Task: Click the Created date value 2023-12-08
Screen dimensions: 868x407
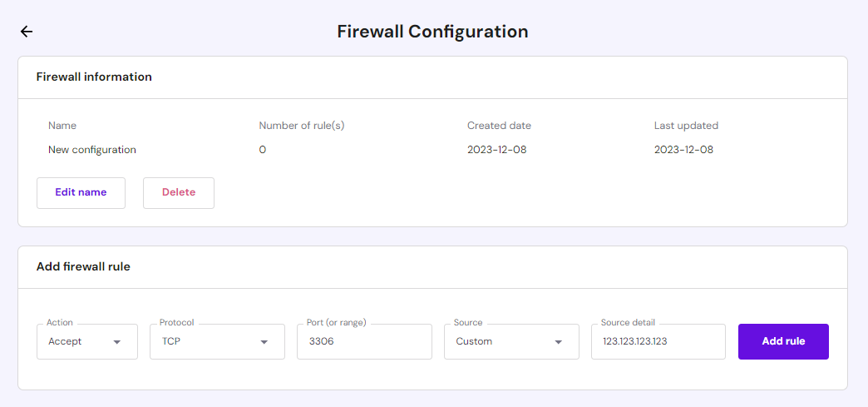Action: click(x=497, y=150)
